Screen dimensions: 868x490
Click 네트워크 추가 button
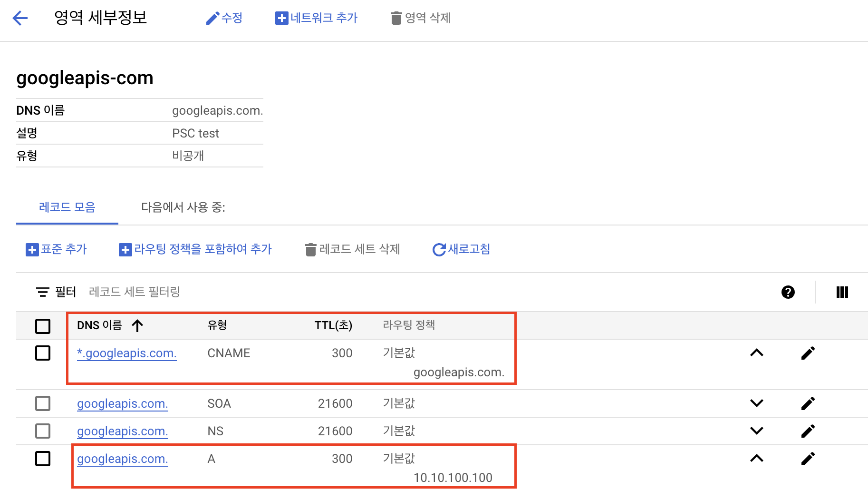tap(316, 18)
